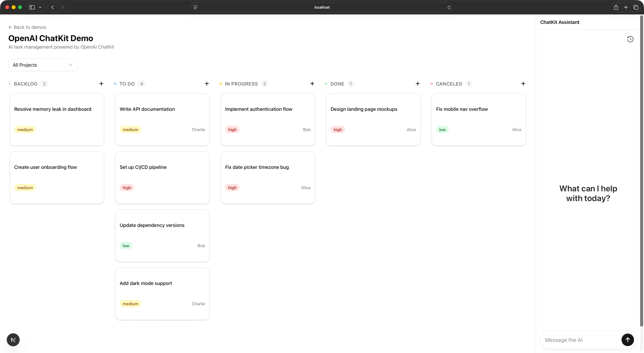The height and width of the screenshot is (353, 644).
Task: Add a task to the In Progress column
Action: (312, 84)
